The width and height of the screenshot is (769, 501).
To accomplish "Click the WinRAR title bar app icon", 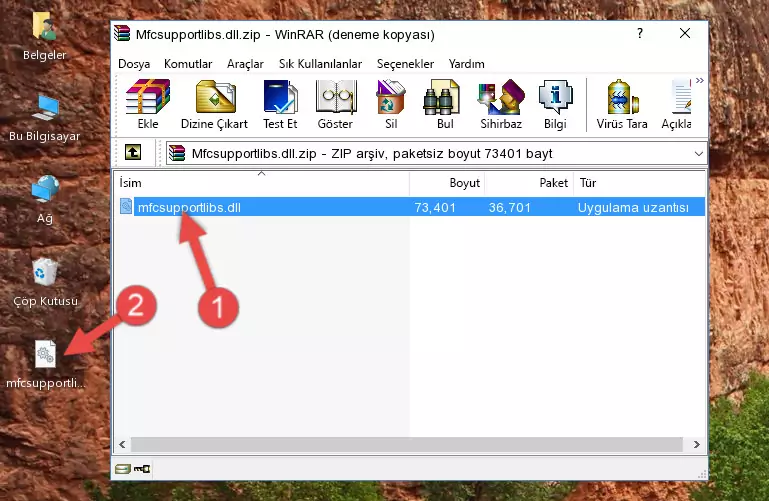I will (x=122, y=34).
